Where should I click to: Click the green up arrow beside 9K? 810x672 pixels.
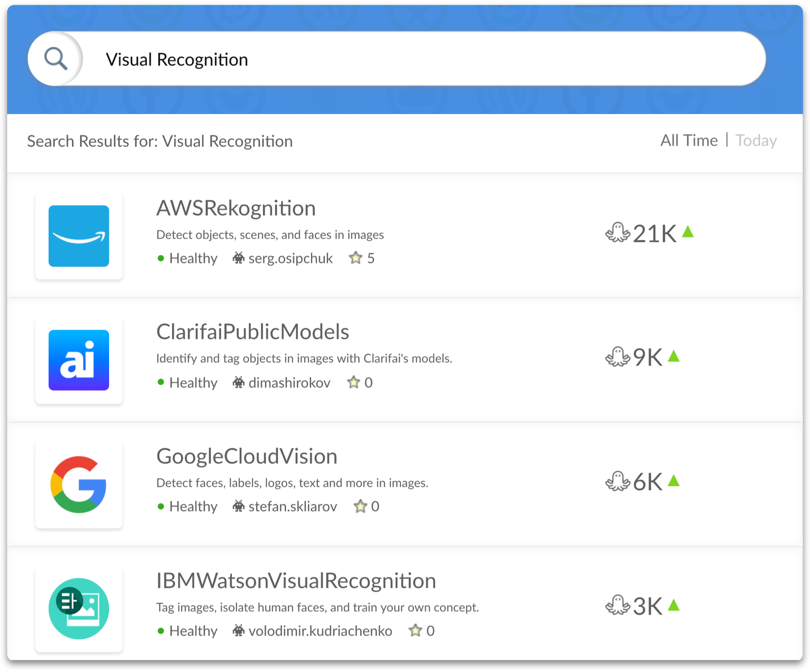pyautogui.click(x=674, y=356)
